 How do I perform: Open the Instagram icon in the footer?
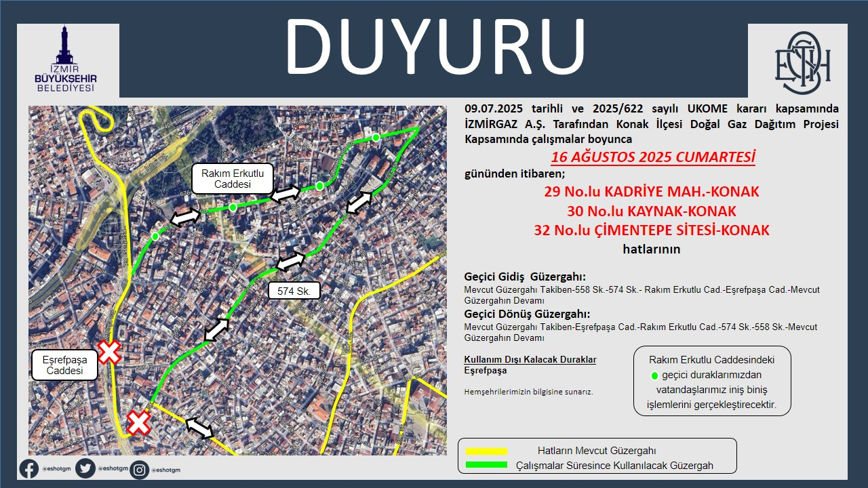[x=140, y=469]
